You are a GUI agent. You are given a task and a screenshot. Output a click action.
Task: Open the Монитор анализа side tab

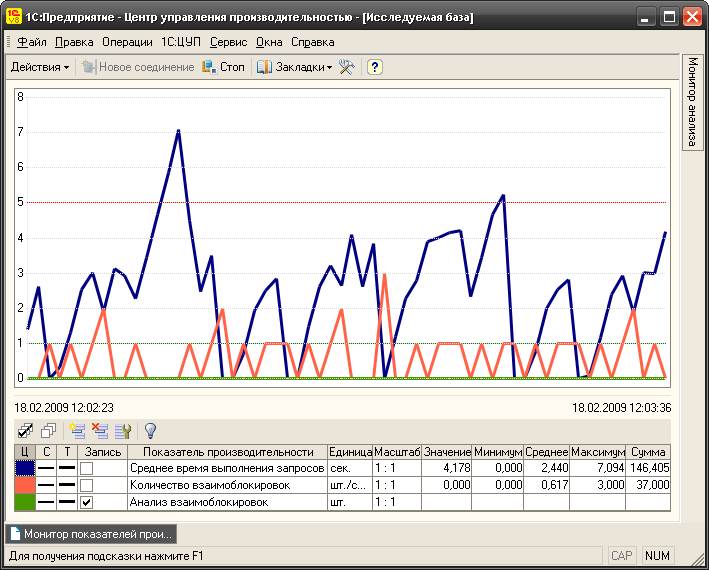(692, 102)
